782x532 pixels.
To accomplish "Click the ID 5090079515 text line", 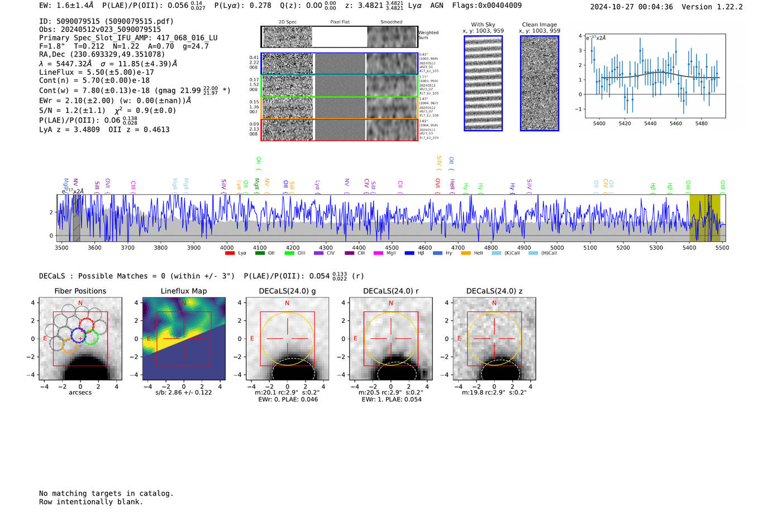I will pos(106,21).
